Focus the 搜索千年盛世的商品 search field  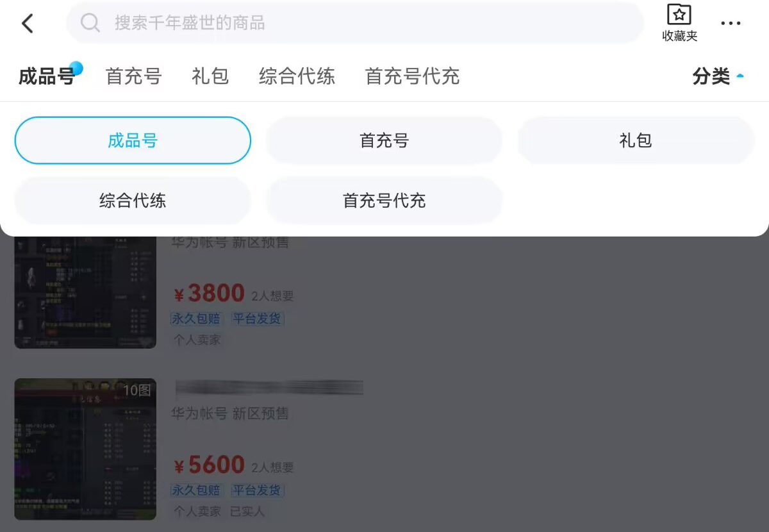pyautogui.click(x=355, y=23)
